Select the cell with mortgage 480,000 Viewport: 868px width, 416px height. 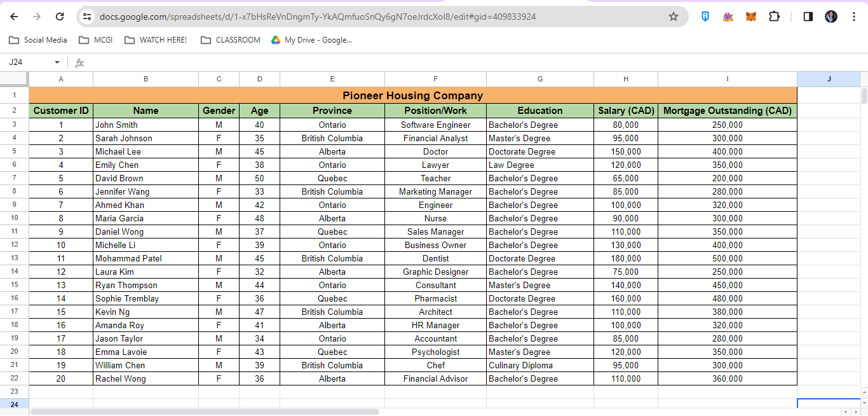click(x=728, y=298)
